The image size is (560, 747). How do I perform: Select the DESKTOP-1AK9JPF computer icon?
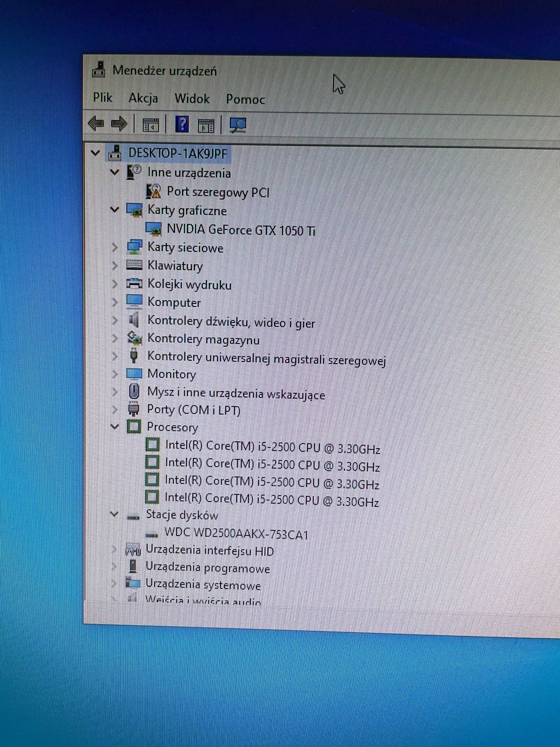pyautogui.click(x=115, y=153)
